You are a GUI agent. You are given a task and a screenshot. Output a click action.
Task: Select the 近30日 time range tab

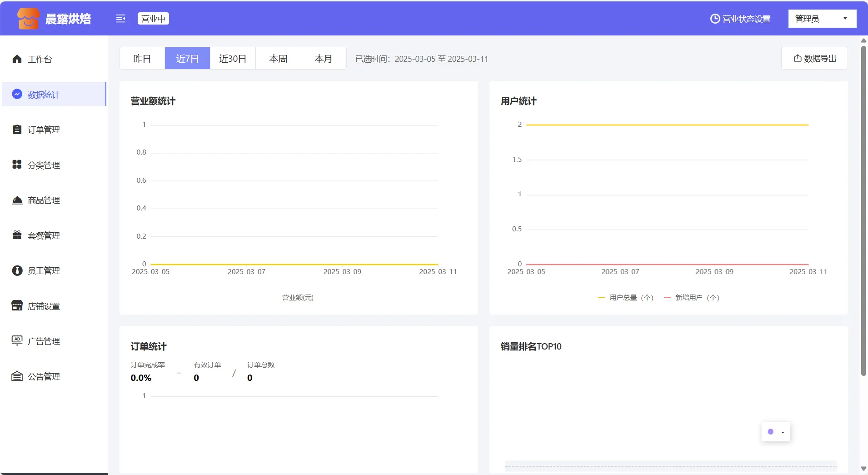233,59
